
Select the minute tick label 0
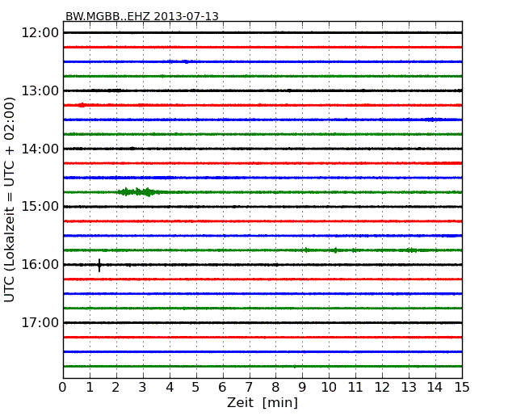pyautogui.click(x=63, y=387)
